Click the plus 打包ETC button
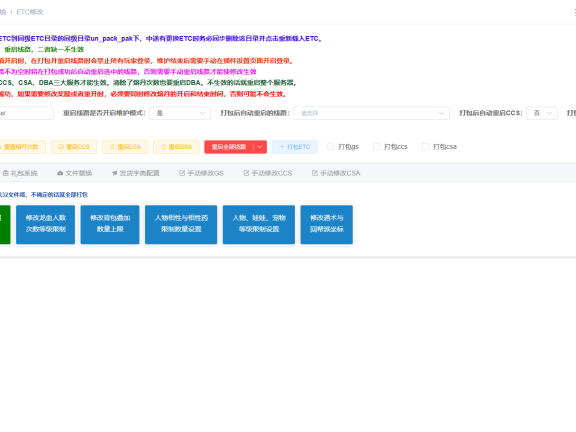 point(295,147)
